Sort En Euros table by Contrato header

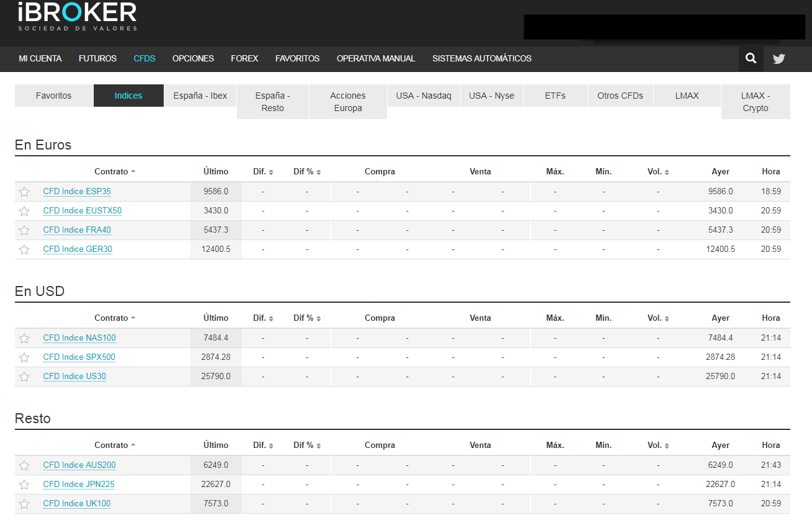(115, 172)
